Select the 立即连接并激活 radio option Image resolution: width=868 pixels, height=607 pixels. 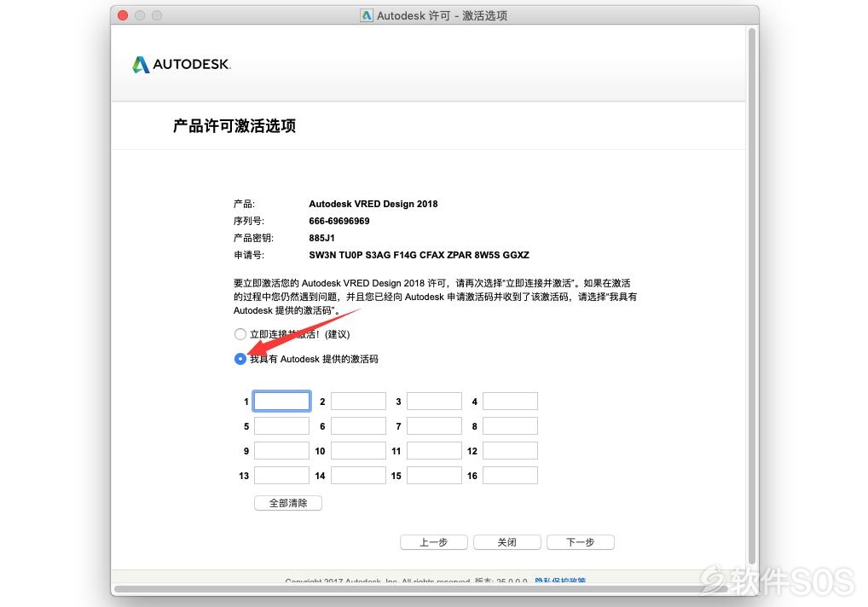pos(240,334)
